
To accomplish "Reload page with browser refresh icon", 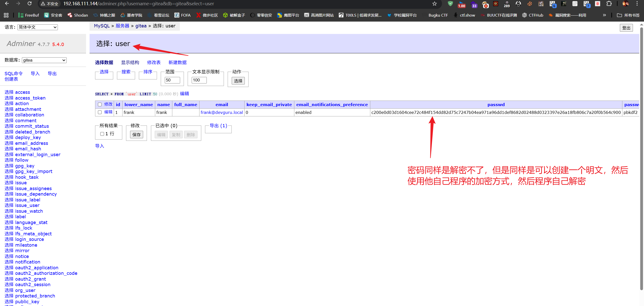I will [29, 4].
